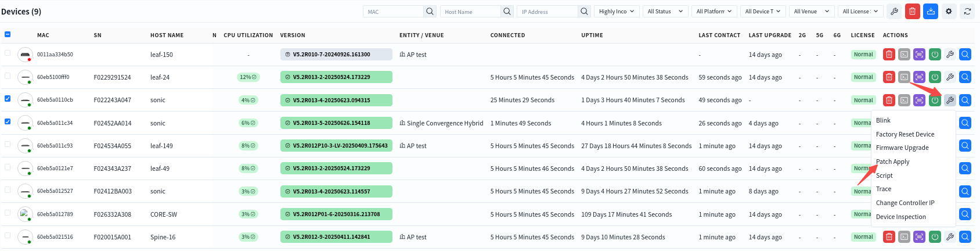
Task: Click version badge V5.2R013-5-20250626.154118
Action: (x=336, y=123)
